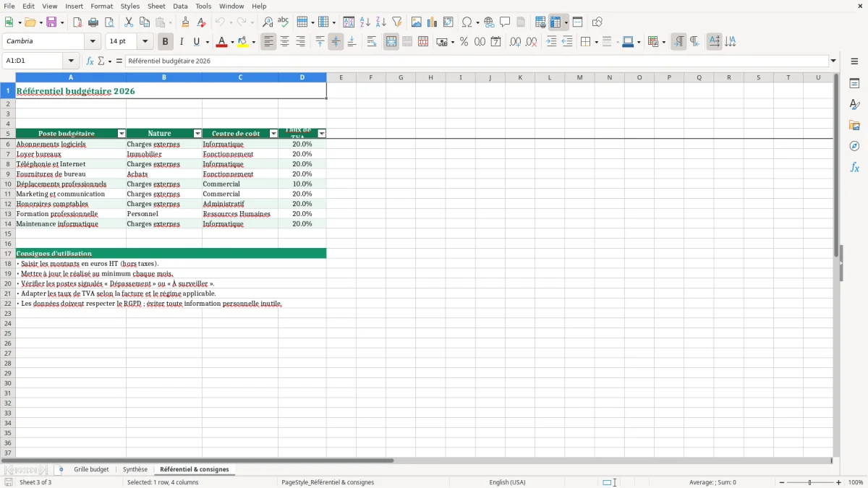The width and height of the screenshot is (868, 488).
Task: Toggle Bold formatting
Action: coord(166,42)
